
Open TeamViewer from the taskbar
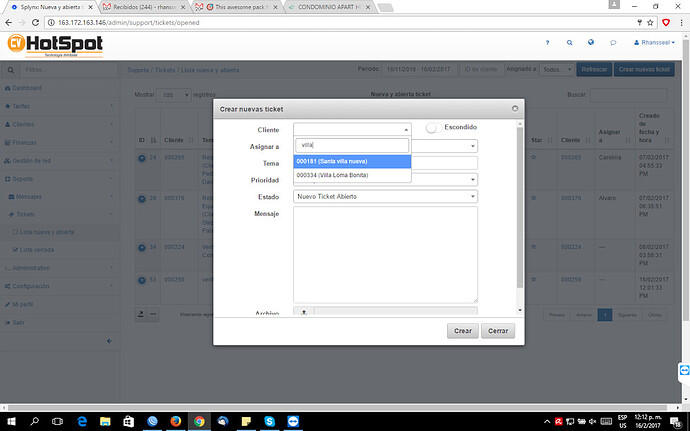click(x=293, y=421)
